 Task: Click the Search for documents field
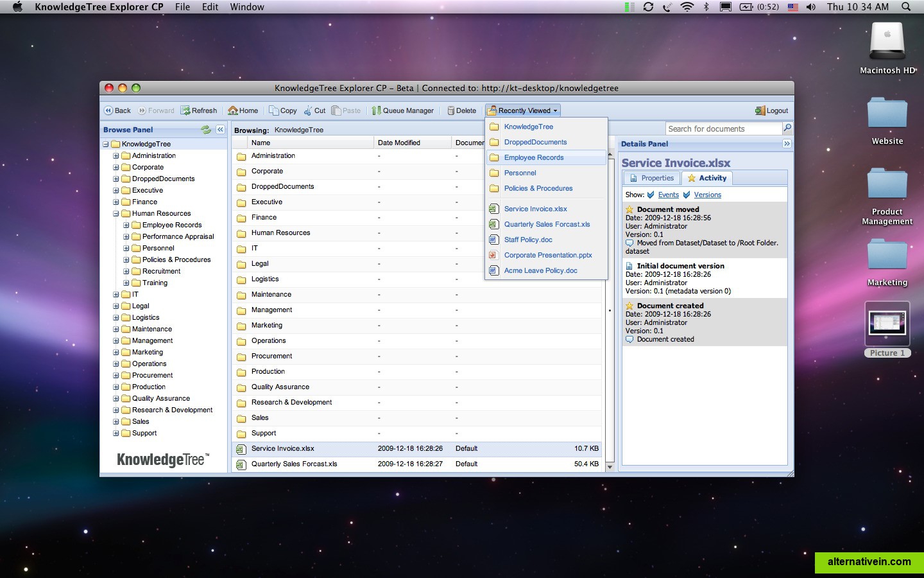coord(723,128)
